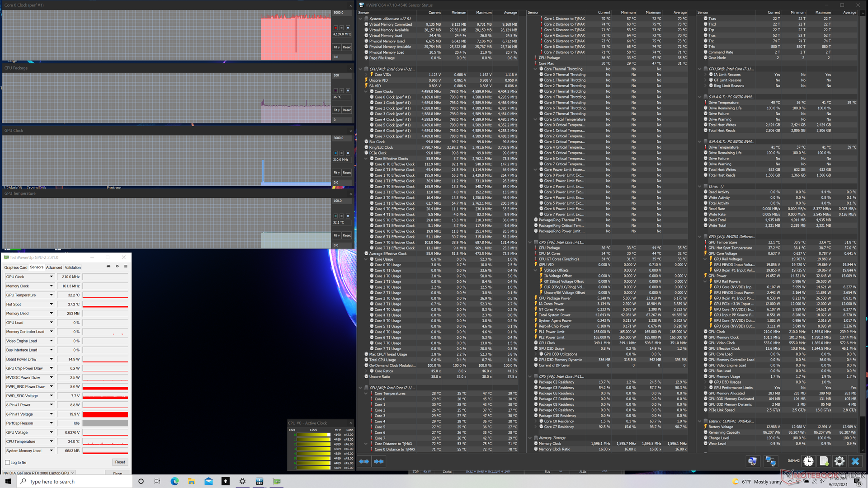Click the blue left-right arrows icon

(x=364, y=461)
